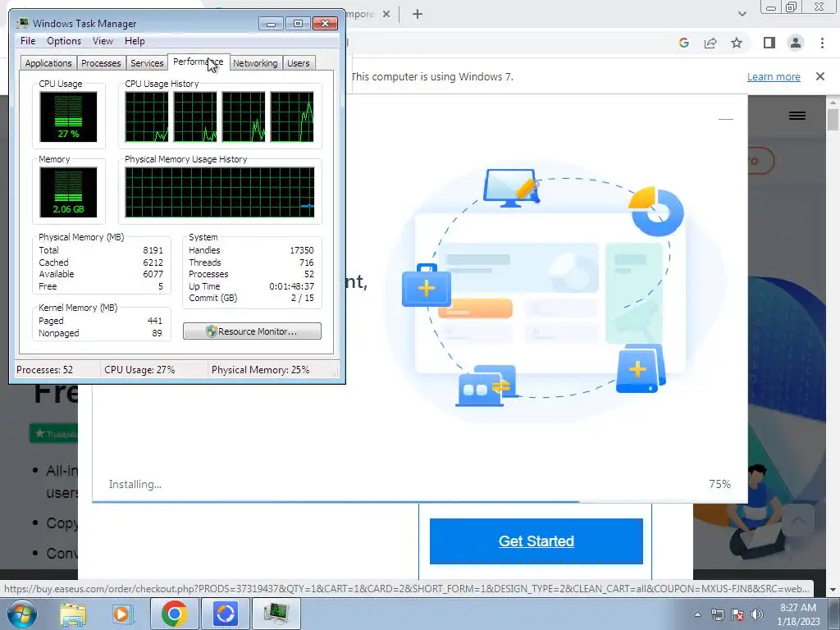Click the share page icon
The width and height of the screenshot is (840, 630).
coord(710,43)
